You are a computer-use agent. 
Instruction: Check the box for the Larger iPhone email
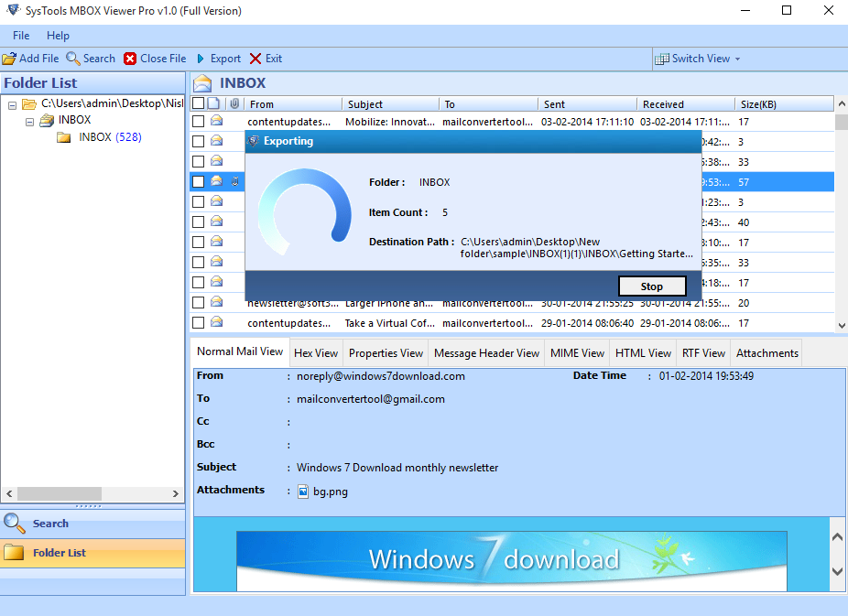pyautogui.click(x=199, y=303)
